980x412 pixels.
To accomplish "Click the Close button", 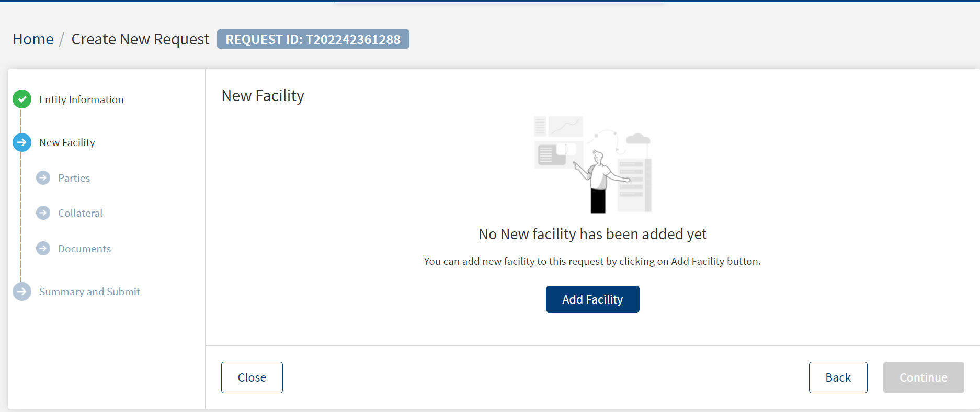I will [252, 377].
